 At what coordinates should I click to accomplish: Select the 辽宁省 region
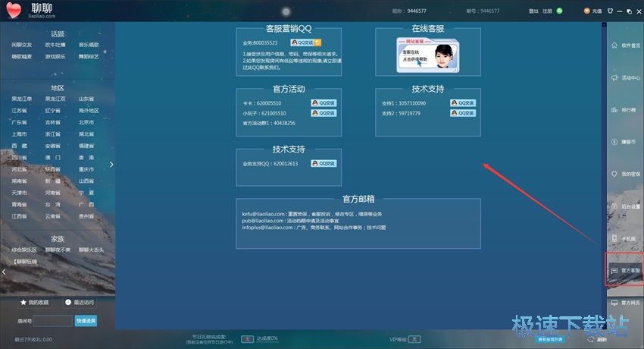[x=52, y=111]
